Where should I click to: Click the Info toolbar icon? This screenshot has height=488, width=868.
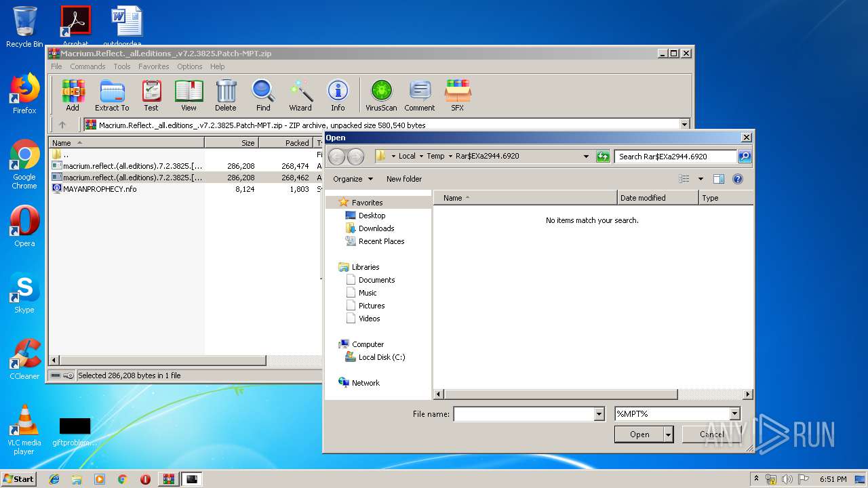pyautogui.click(x=338, y=95)
